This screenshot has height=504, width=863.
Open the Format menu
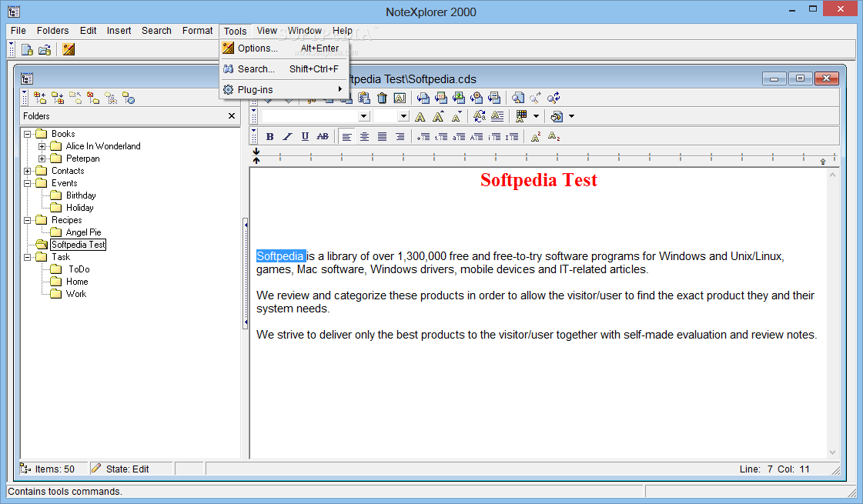point(198,31)
